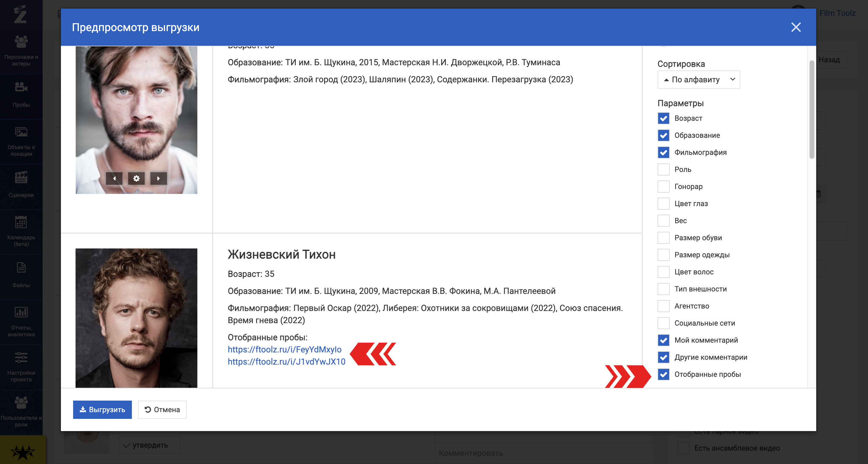Click the Отобранные пробы: label in profile

(267, 337)
